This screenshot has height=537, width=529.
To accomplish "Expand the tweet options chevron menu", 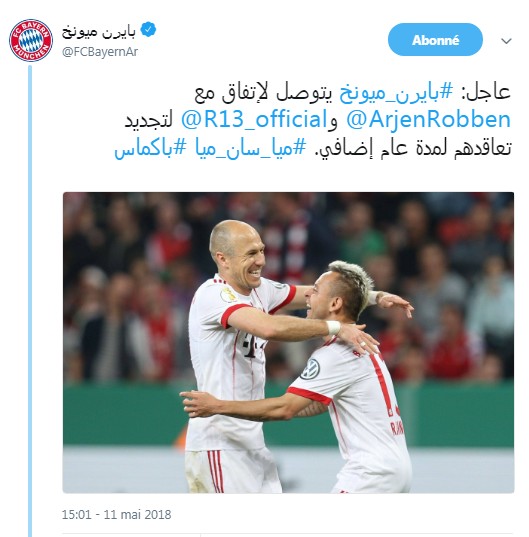I will (506, 41).
